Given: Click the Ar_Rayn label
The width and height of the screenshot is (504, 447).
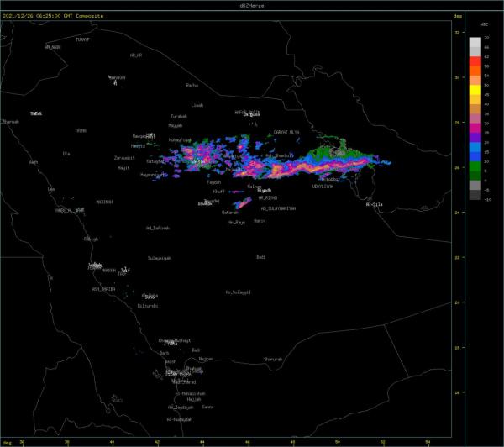Looking at the screenshot, I should 237,222.
